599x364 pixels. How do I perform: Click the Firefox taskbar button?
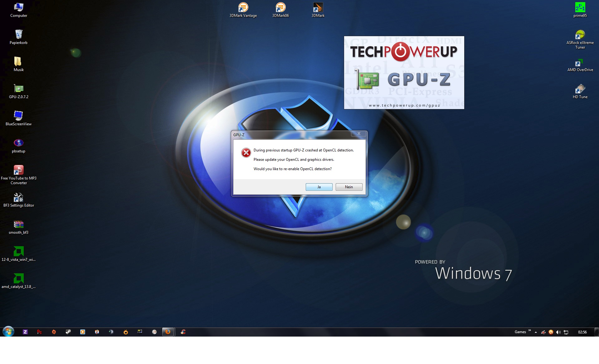tap(168, 332)
